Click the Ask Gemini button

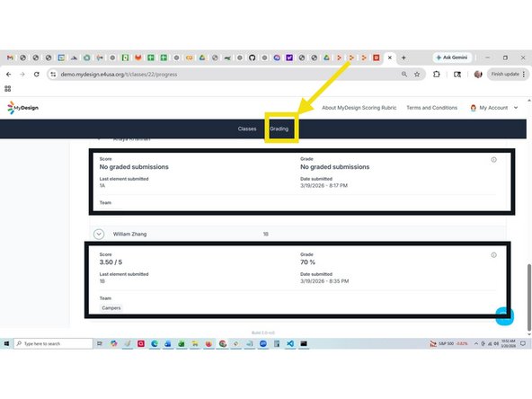tap(452, 58)
